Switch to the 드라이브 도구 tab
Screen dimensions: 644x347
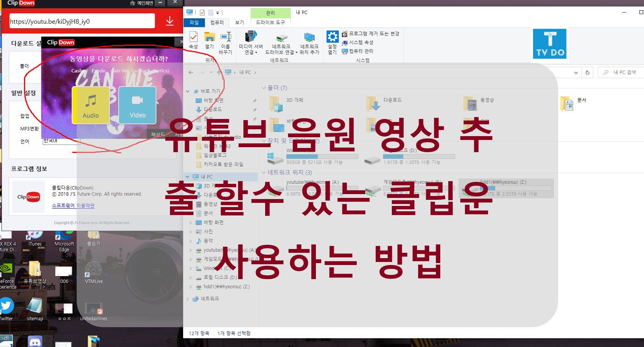coord(270,22)
